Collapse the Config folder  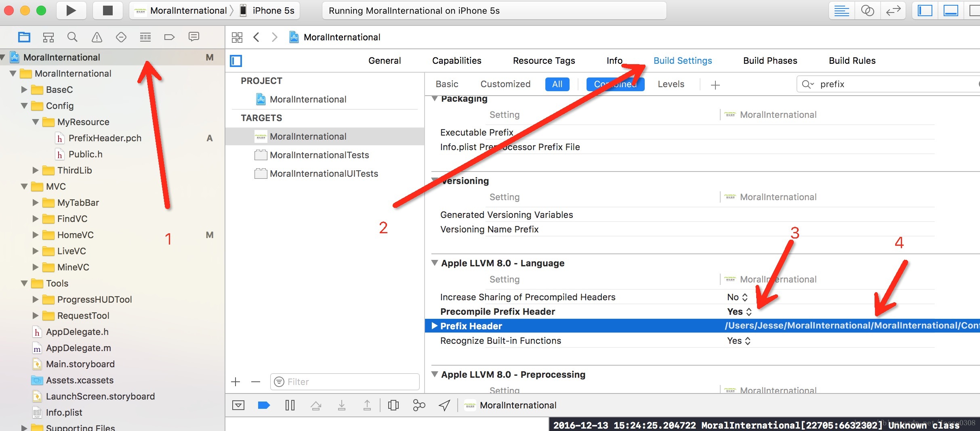point(24,106)
